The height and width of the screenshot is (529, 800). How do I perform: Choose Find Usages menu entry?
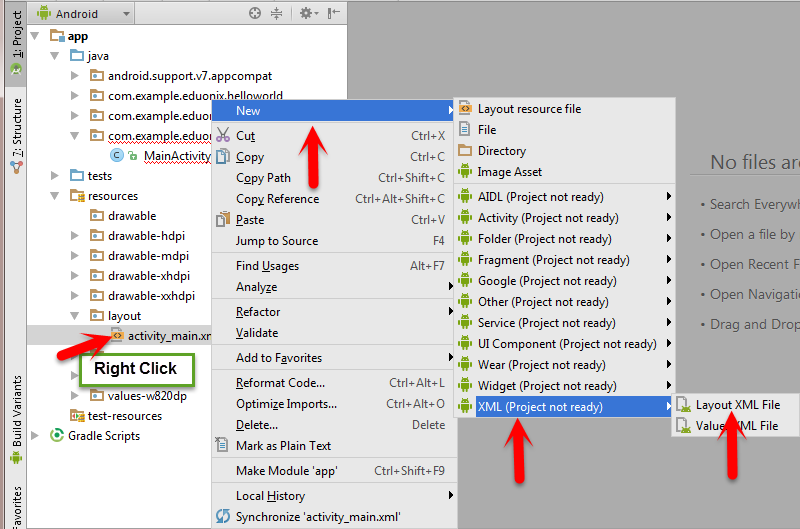[333, 266]
